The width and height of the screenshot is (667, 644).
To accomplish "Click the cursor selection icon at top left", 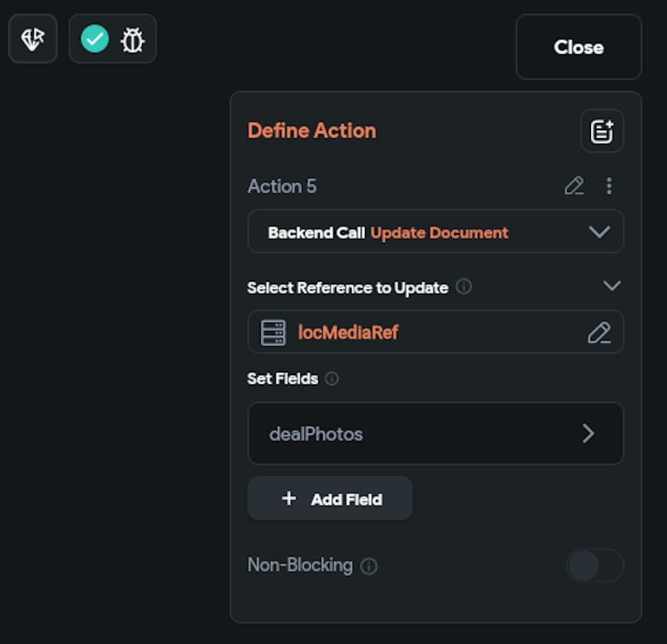I will (33, 39).
